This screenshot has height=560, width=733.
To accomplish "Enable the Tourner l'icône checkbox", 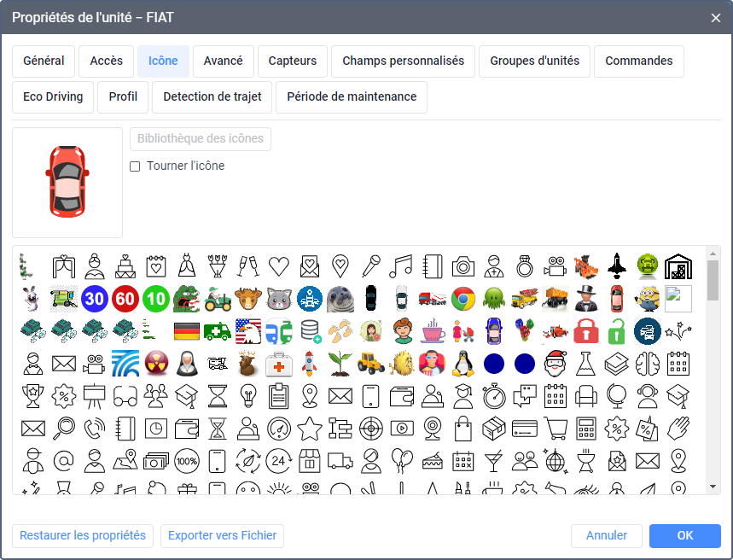I will 135,166.
